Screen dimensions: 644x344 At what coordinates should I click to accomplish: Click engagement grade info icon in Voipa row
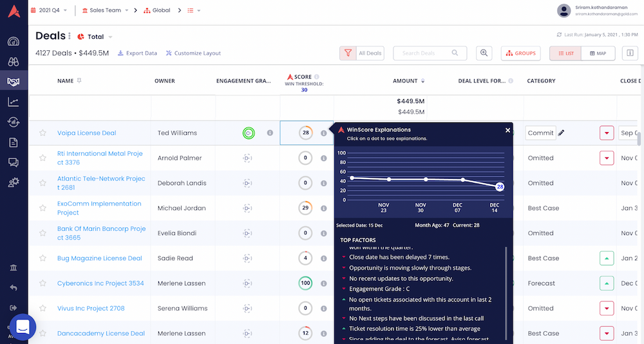[270, 133]
